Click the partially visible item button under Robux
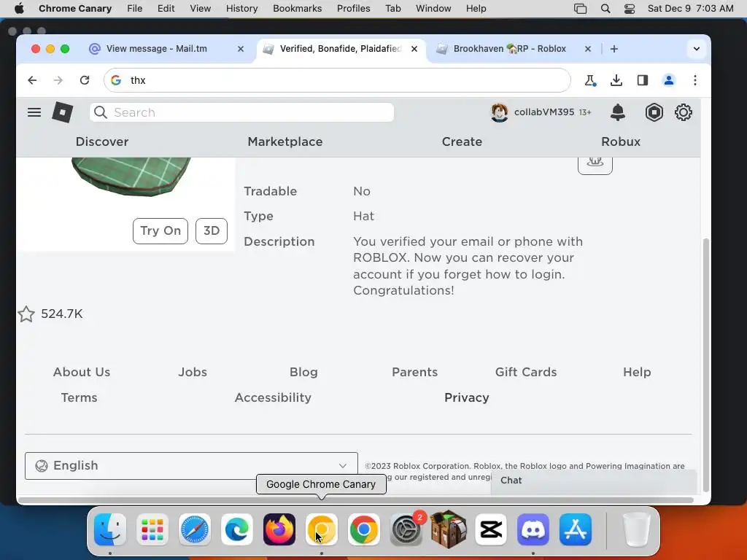 (x=595, y=164)
